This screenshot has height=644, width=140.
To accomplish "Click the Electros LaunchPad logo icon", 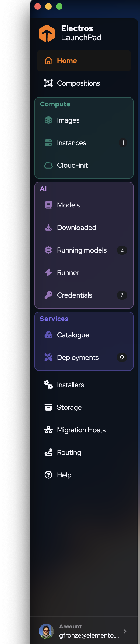I will coord(47,33).
